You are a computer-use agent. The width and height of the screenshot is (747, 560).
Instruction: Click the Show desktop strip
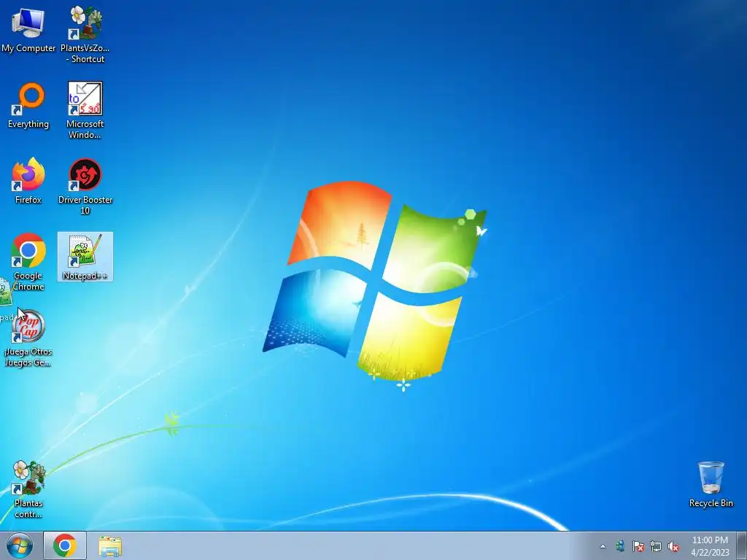(x=742, y=545)
